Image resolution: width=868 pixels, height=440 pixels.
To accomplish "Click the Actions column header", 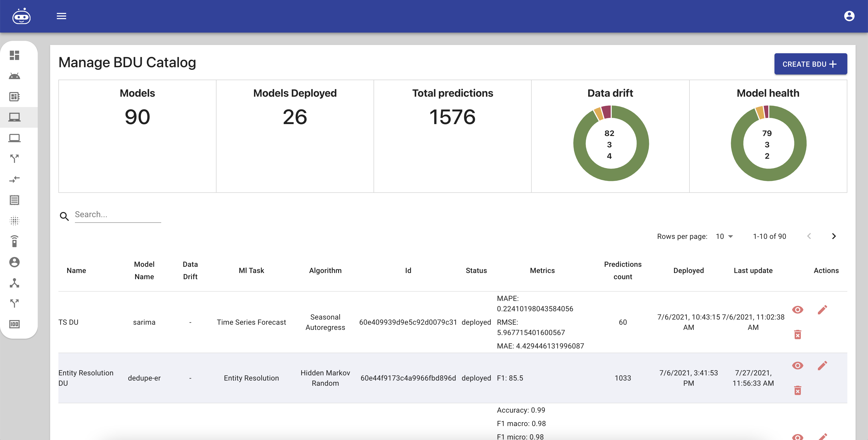I will tap(826, 270).
